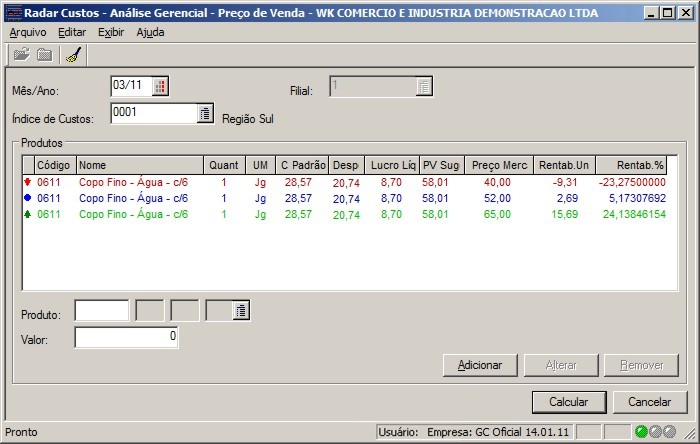Click the Preço Merc column header
700x444 pixels.
[498, 165]
